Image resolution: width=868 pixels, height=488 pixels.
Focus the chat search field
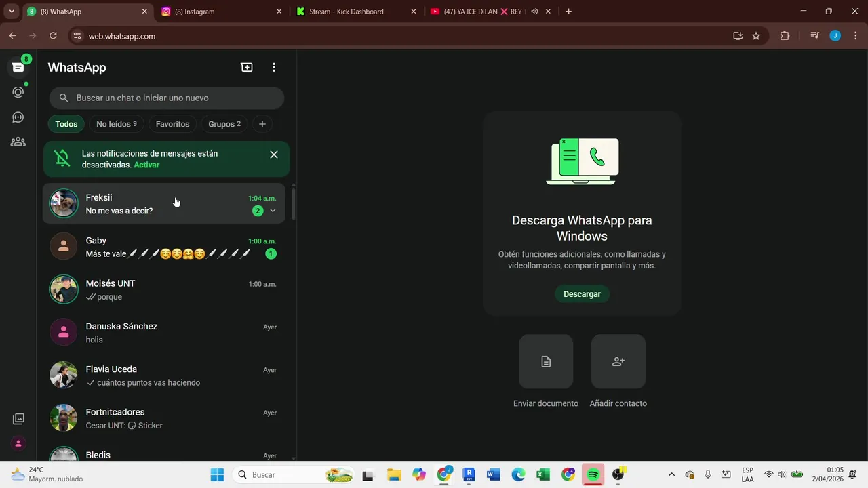click(x=167, y=98)
